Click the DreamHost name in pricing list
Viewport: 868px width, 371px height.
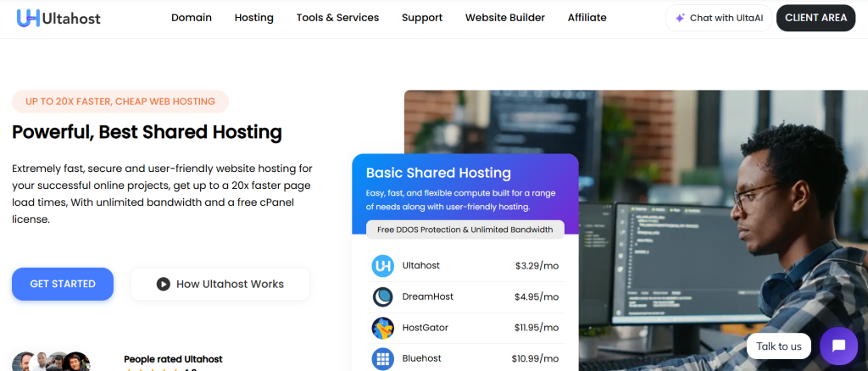[428, 297]
